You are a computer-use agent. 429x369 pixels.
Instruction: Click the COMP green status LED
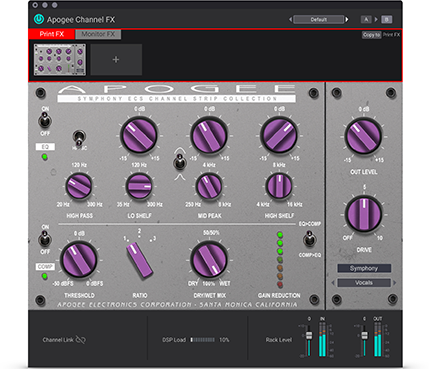pos(44,276)
